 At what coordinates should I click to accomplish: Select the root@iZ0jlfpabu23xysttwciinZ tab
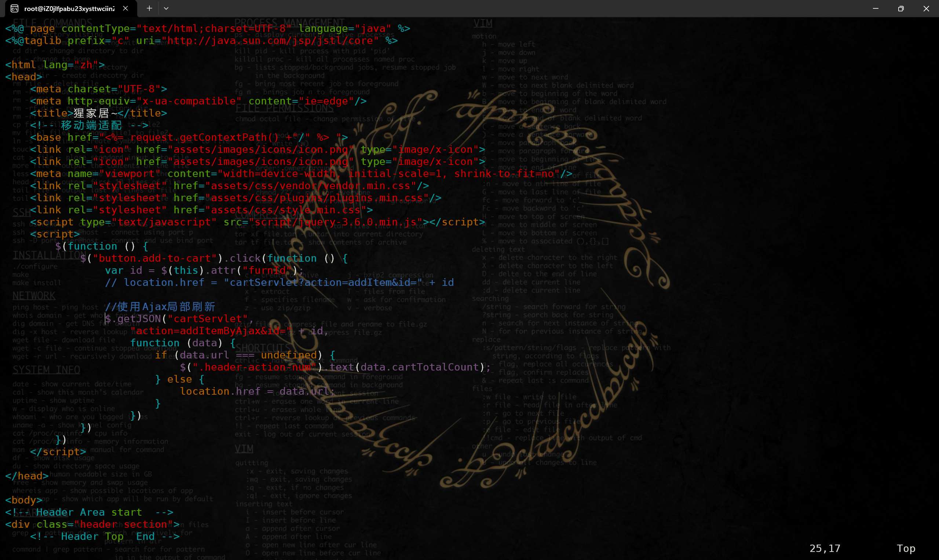(69, 8)
